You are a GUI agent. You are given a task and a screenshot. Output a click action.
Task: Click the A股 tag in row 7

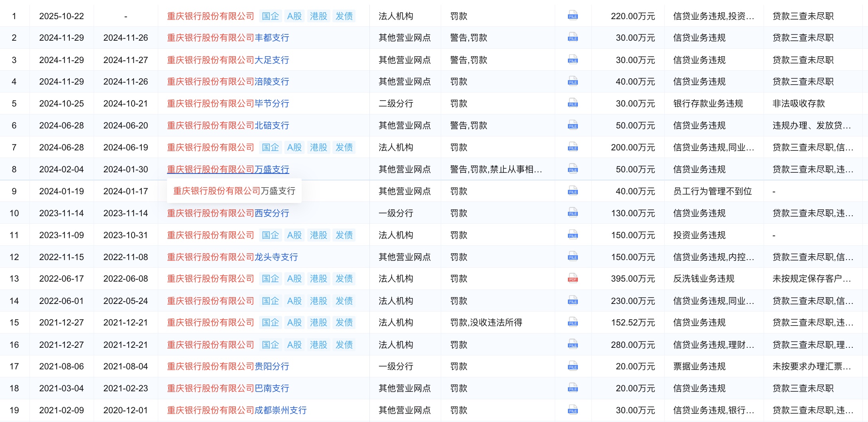pos(295,148)
